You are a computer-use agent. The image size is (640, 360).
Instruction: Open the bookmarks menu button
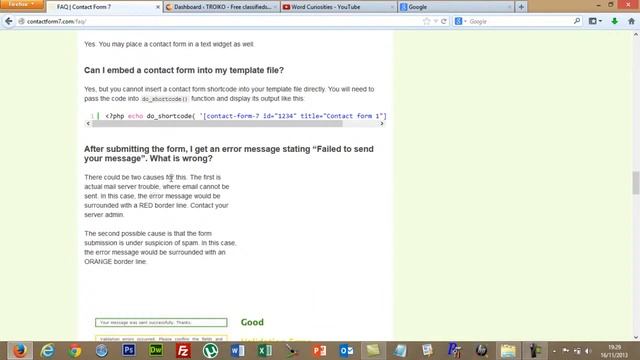point(595,21)
